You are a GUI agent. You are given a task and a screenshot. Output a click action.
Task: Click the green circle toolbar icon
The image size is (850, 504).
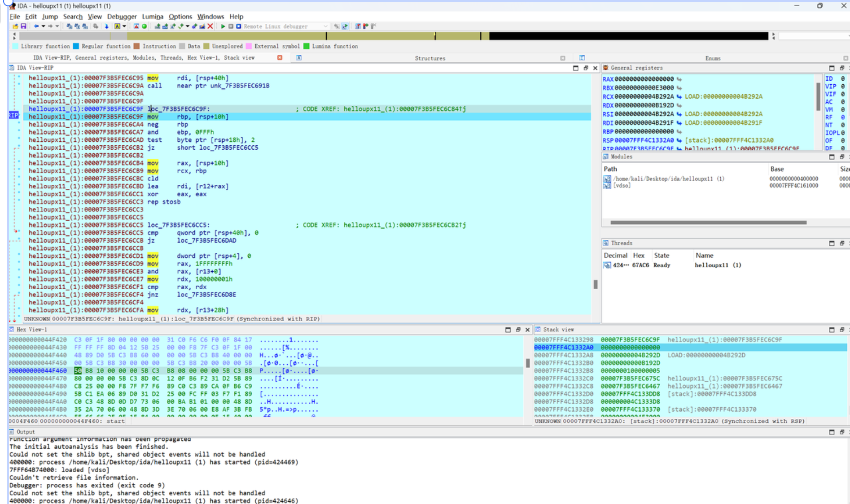click(145, 26)
